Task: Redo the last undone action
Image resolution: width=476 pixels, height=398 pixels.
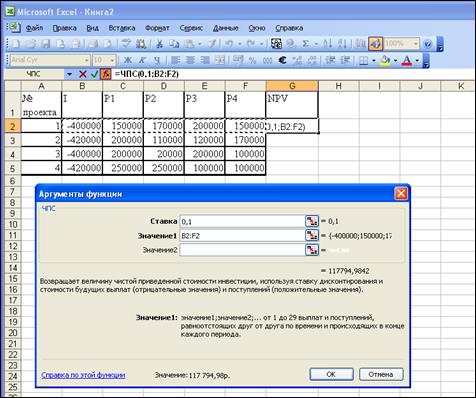Action: (x=251, y=44)
